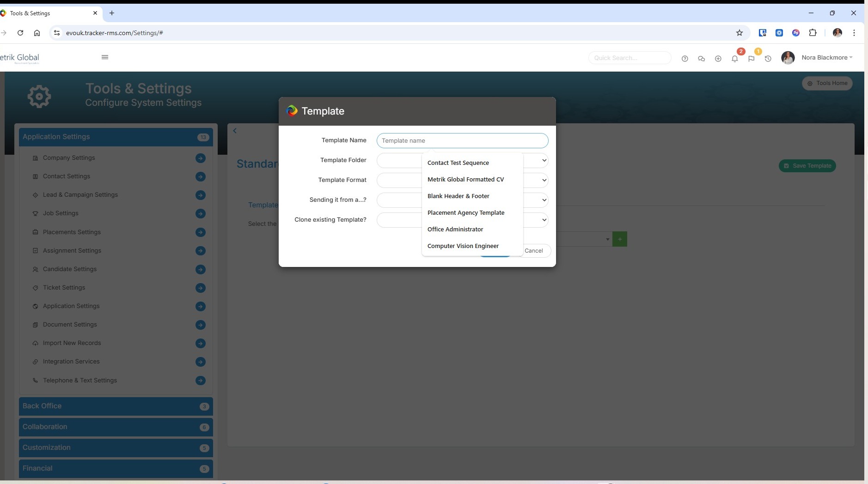View site information in address bar

57,33
